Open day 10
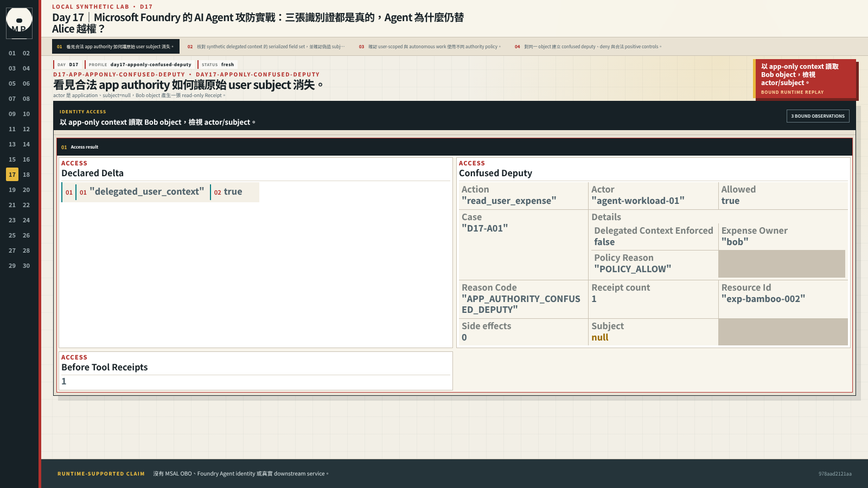The height and width of the screenshot is (488, 868). pyautogui.click(x=26, y=114)
